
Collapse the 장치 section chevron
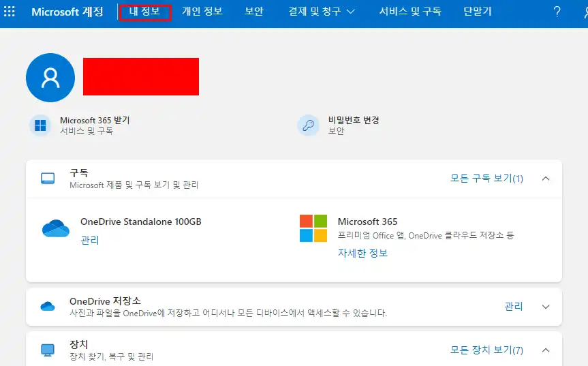click(546, 350)
